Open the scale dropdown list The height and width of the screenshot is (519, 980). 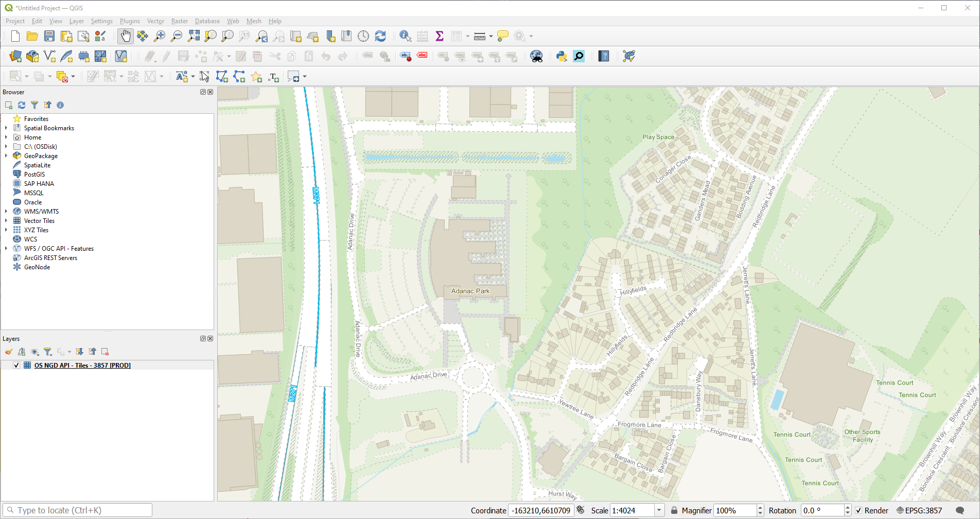pyautogui.click(x=659, y=510)
